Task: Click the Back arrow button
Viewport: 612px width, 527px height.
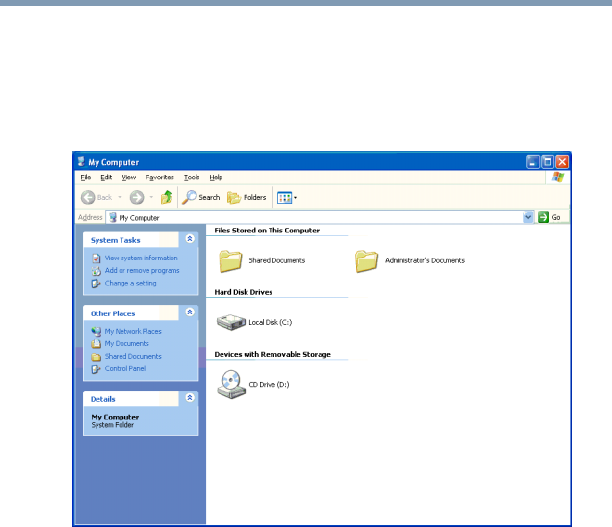Action: click(88, 198)
